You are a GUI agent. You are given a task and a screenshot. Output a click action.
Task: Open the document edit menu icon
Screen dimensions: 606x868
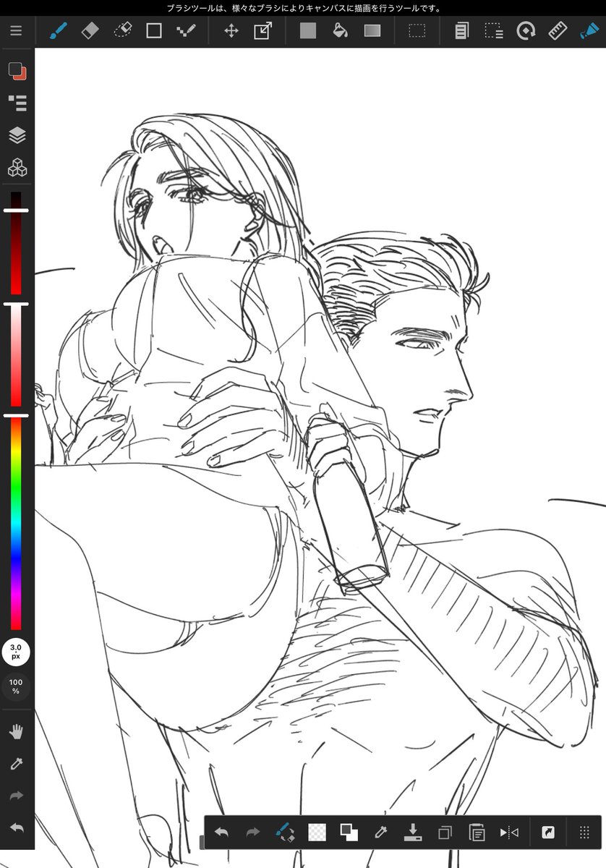coord(461,31)
